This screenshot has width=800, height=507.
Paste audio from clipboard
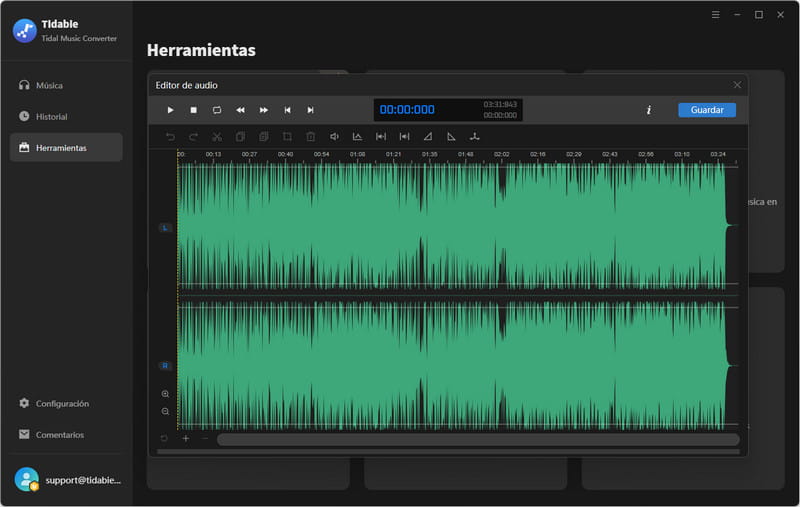coord(264,137)
